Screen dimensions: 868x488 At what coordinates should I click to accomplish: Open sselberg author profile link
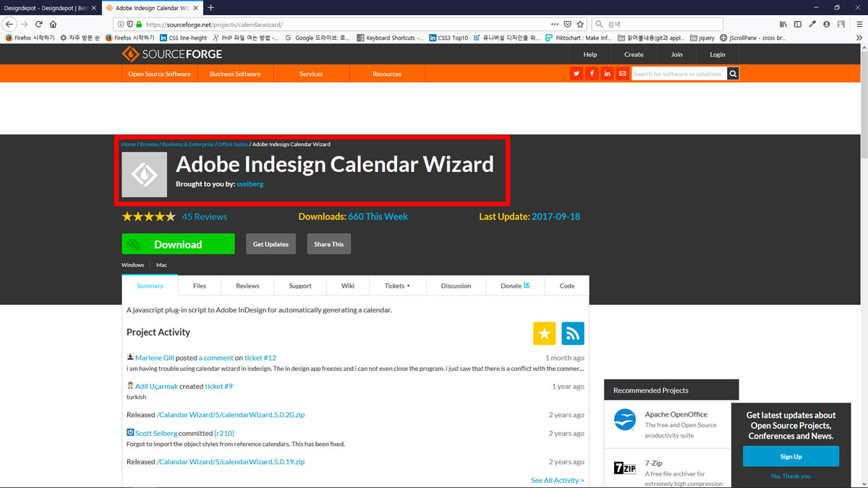point(250,184)
